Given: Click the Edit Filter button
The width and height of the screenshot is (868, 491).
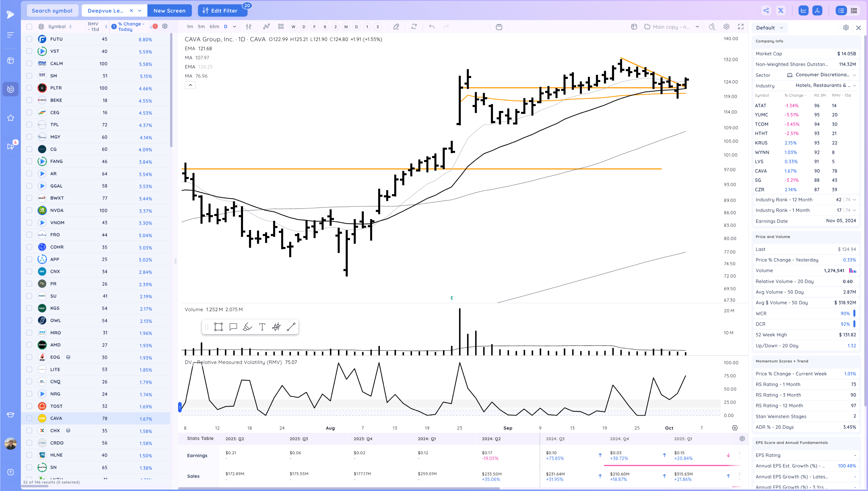Looking at the screenshot, I should point(222,10).
